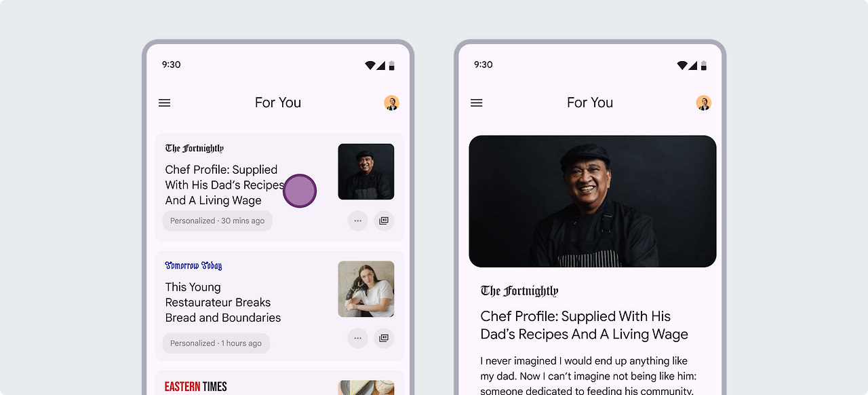Screen dimensions: 868x395
Task: Tap Wi-Fi status icon on left phone
Action: click(370, 65)
